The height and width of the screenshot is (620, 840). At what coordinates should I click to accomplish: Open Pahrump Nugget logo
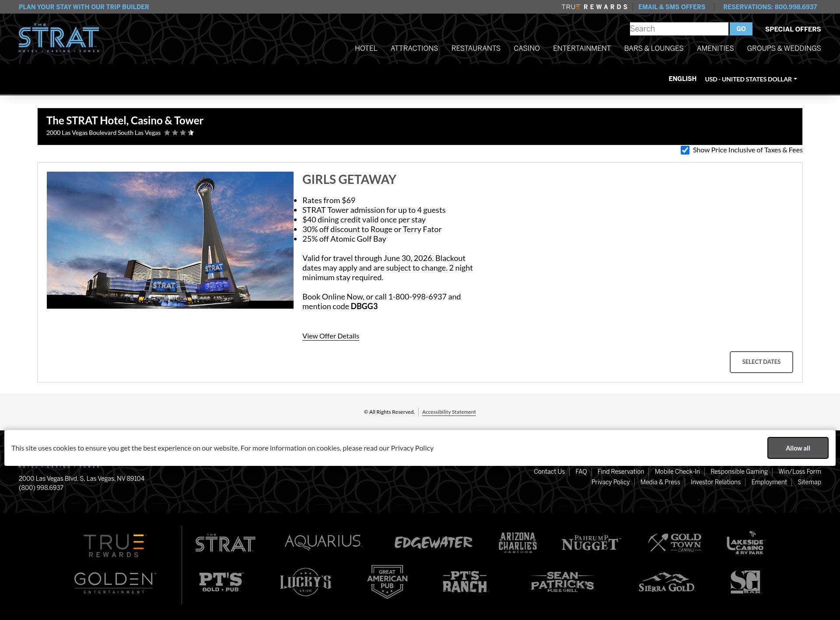pyautogui.click(x=591, y=542)
